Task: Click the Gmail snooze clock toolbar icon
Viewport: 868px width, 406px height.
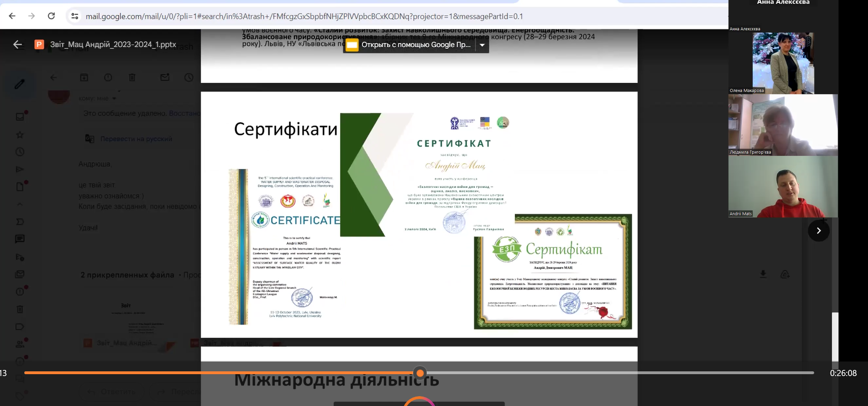Action: (189, 77)
